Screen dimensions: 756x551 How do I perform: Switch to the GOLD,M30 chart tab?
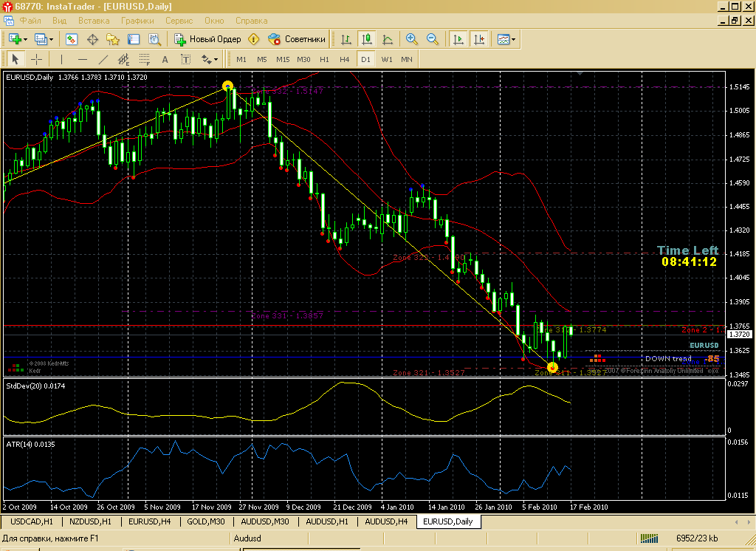(207, 521)
